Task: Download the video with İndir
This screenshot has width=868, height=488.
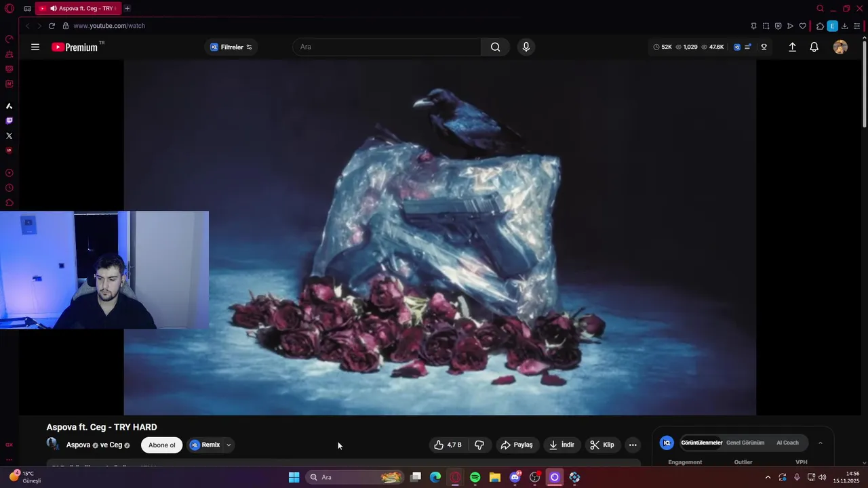Action: tap(561, 445)
